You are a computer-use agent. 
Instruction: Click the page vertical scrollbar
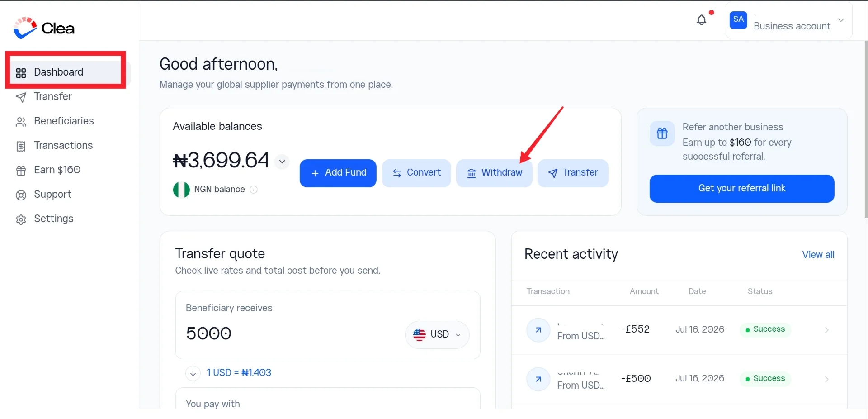866,129
